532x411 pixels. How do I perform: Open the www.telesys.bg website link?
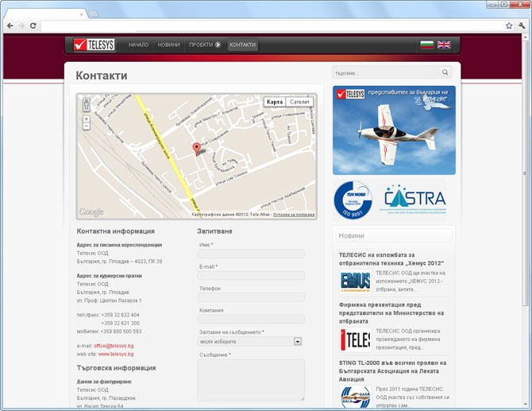[x=116, y=354]
